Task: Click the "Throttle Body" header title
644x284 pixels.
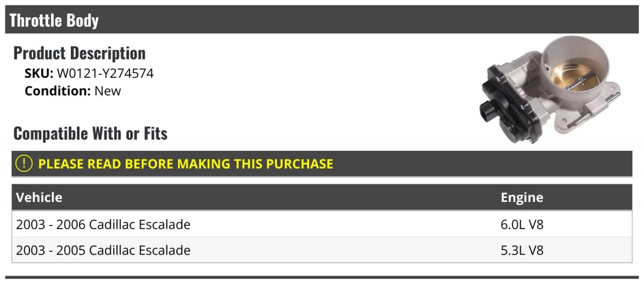Action: [54, 20]
